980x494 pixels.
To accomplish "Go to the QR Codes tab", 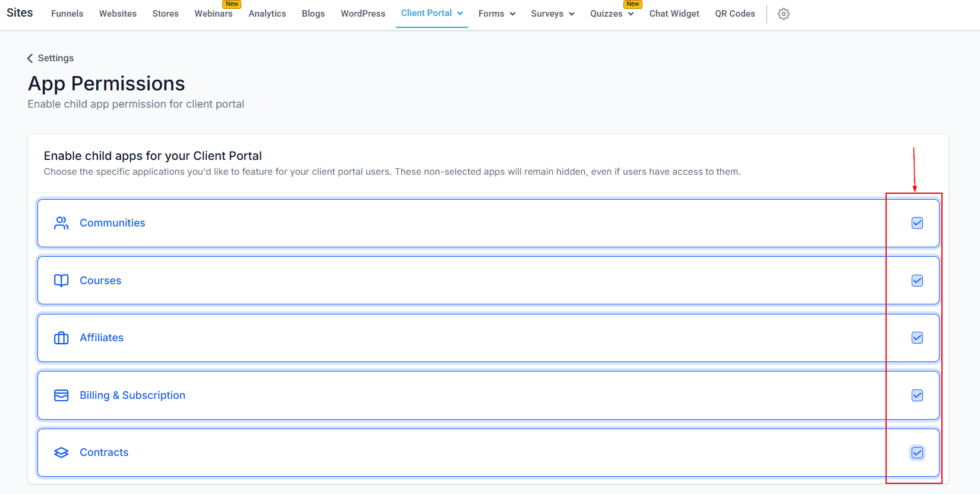I will [735, 14].
